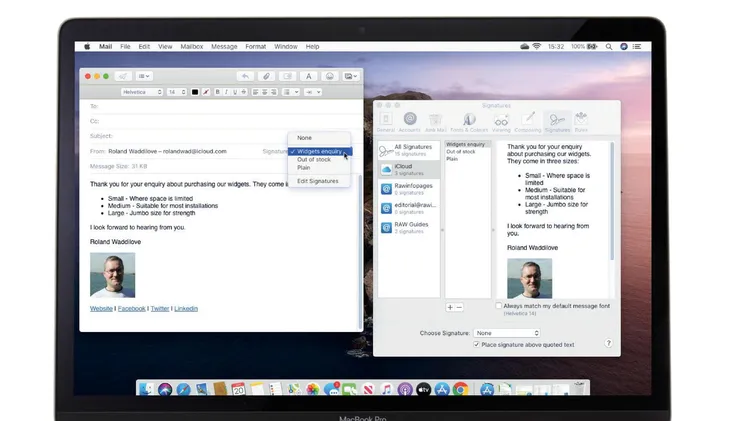Select iCloud account in signatures list
750x421 pixels.
pos(409,169)
